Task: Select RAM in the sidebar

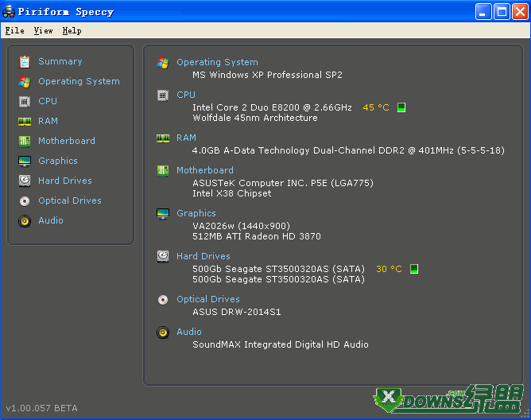Action: 48,121
